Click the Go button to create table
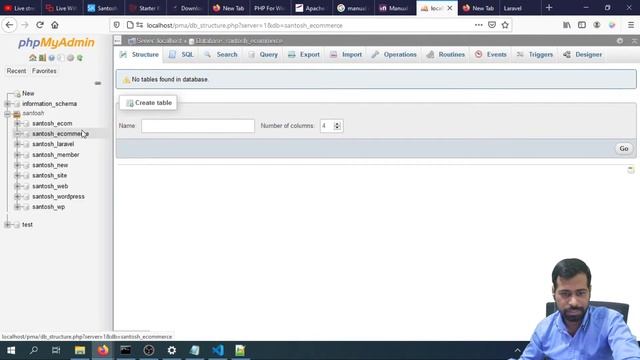The image size is (640, 360). [624, 149]
